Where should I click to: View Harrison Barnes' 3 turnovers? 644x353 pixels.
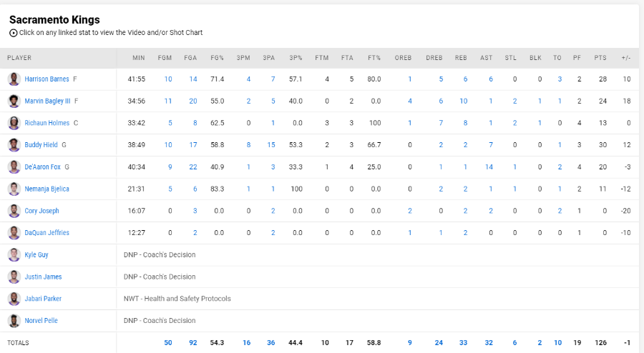point(560,79)
